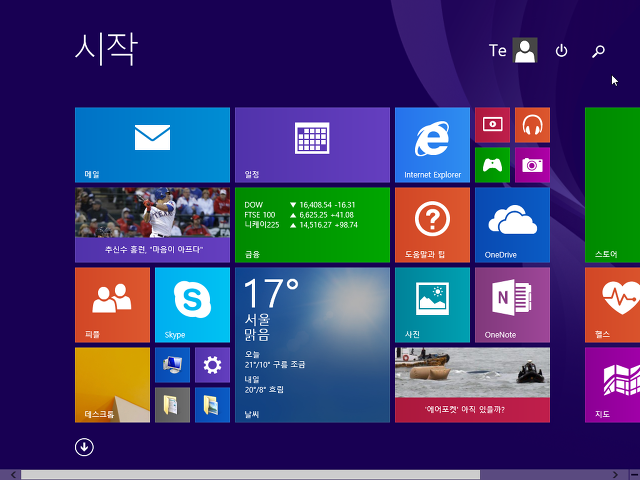Click the 17° temperature reading

point(271,293)
